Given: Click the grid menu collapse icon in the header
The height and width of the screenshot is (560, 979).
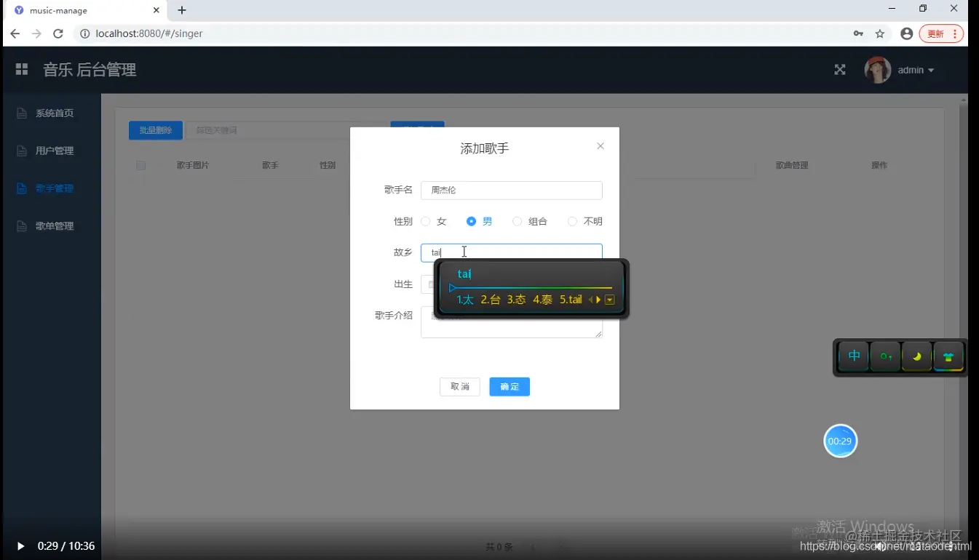Looking at the screenshot, I should click(21, 69).
